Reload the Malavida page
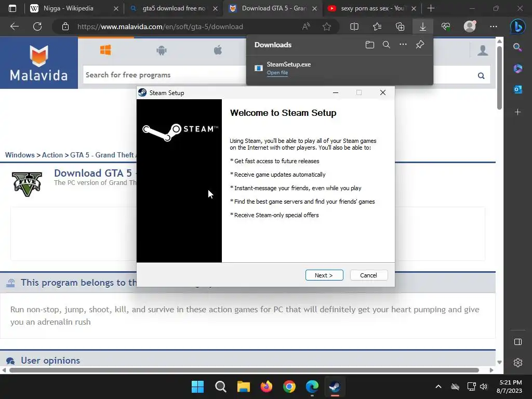This screenshot has width=532, height=399. click(x=37, y=26)
